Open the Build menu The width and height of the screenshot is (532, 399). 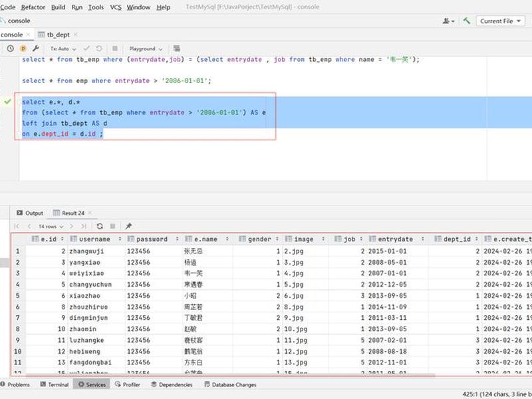tap(58, 7)
